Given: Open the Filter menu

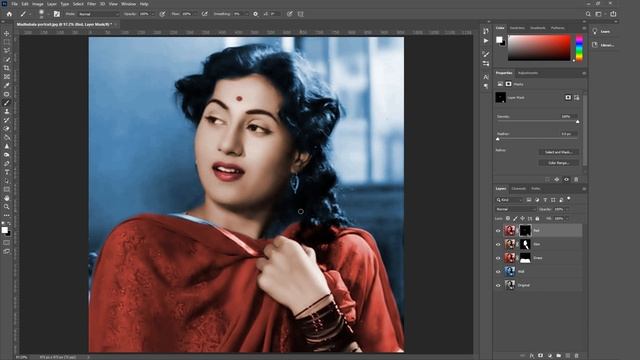Looking at the screenshot, I should click(x=91, y=4).
